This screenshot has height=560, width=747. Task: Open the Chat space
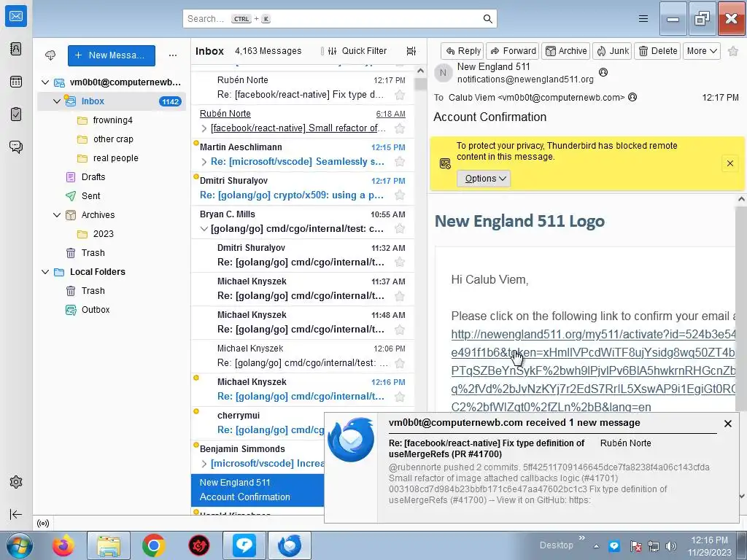tap(16, 147)
